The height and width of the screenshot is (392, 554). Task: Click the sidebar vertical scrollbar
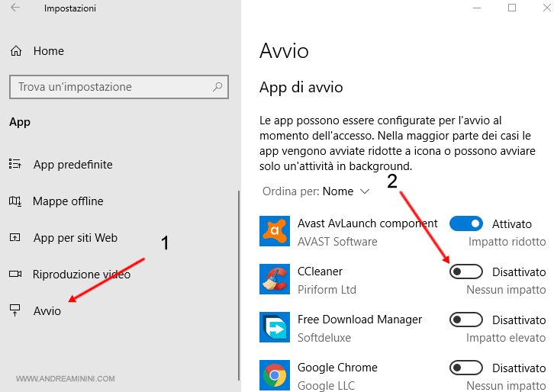(x=239, y=286)
